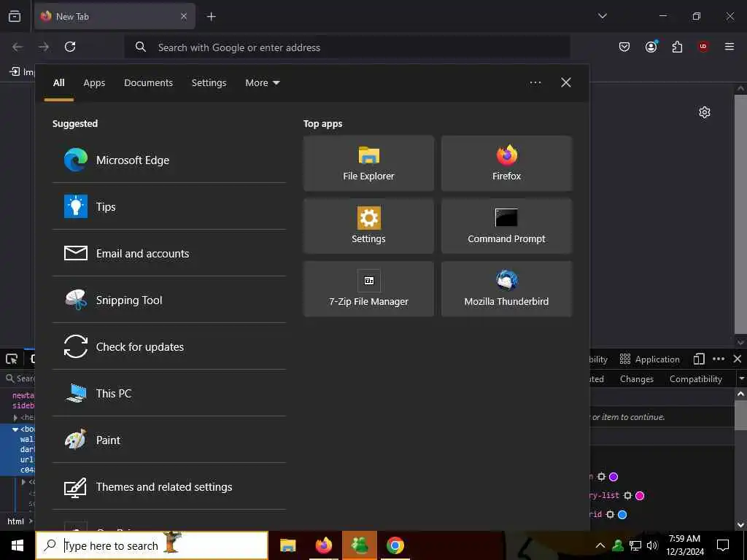747x560 pixels.
Task: Open a new Firefox tab
Action: coord(211,17)
